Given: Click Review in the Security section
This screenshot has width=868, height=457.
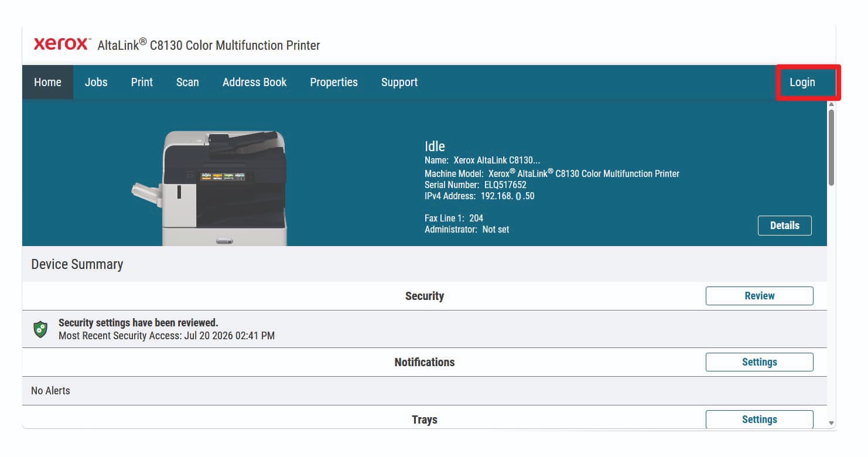Looking at the screenshot, I should point(760,296).
